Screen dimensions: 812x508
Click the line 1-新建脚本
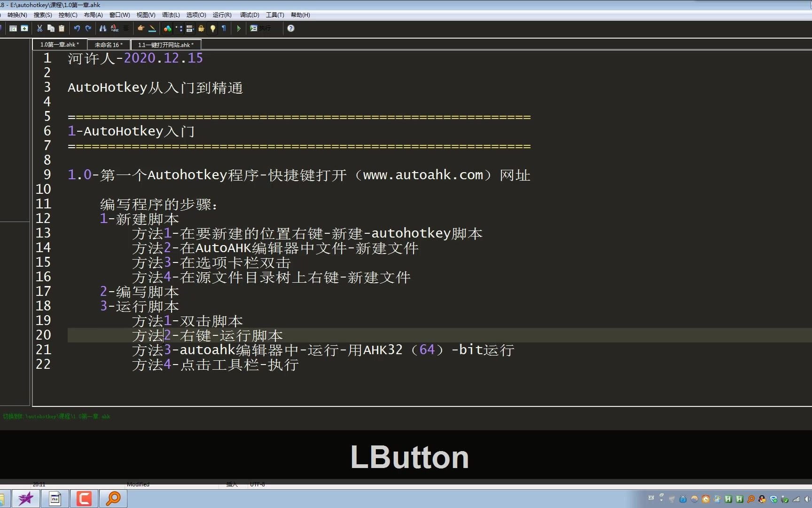pos(140,219)
